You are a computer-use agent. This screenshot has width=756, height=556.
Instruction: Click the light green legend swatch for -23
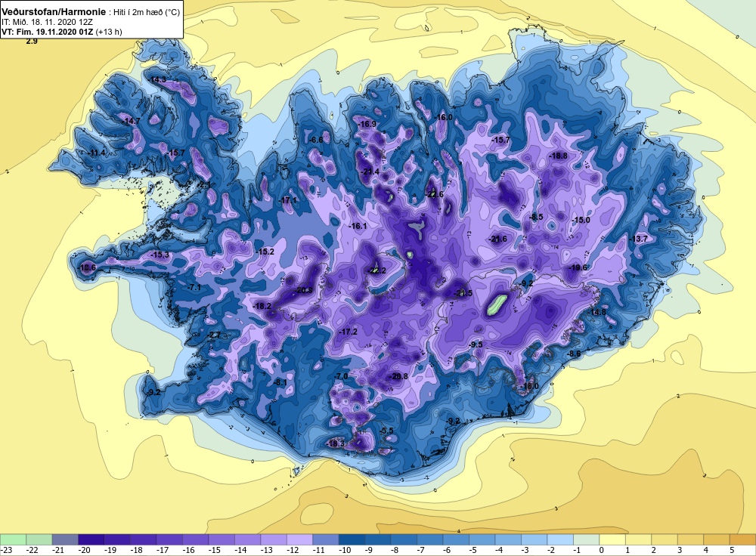coord(13,539)
